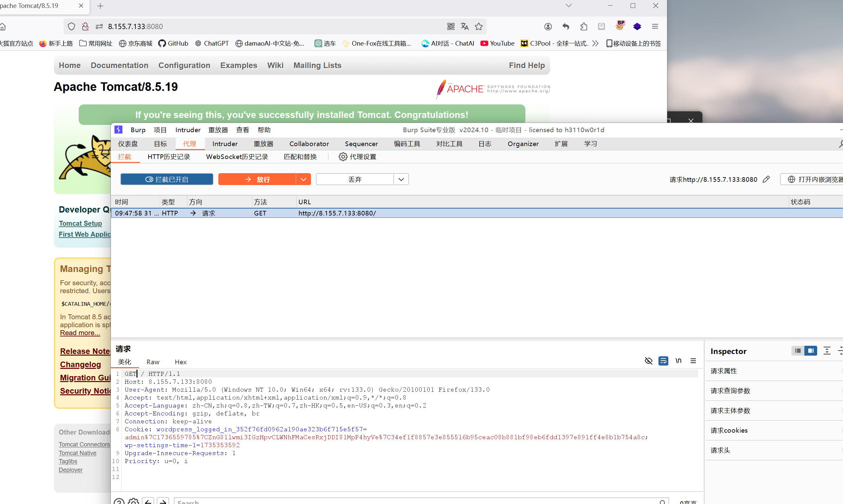
Task: Click the QR code icon in address bar
Action: tap(451, 26)
